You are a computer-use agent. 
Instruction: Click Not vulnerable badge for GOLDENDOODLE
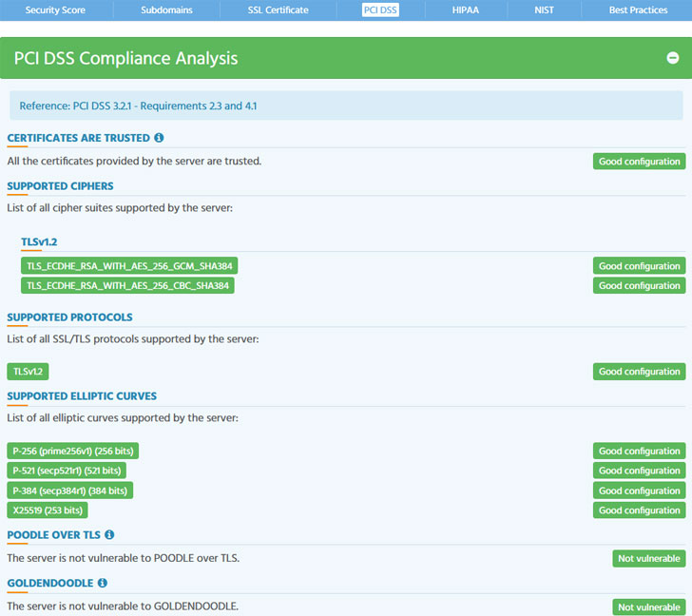[x=648, y=606]
